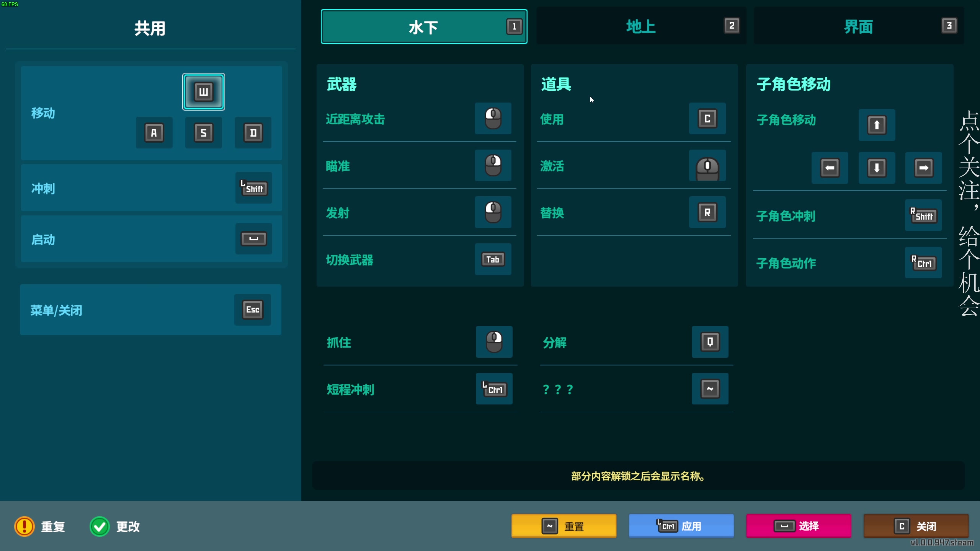
Task: Click the 部分内容解锁之后会显示名称 hint text
Action: 638,476
